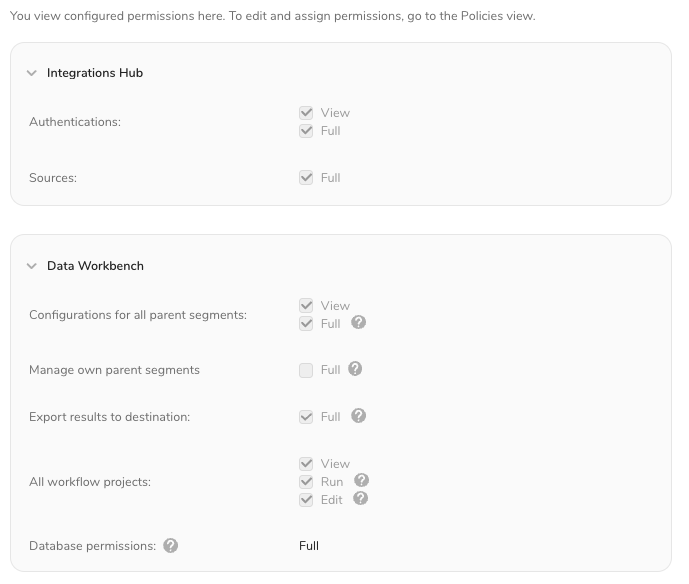Click help icon for Manage own parent segments
Viewport: 689px width, 584px height.
coord(355,369)
